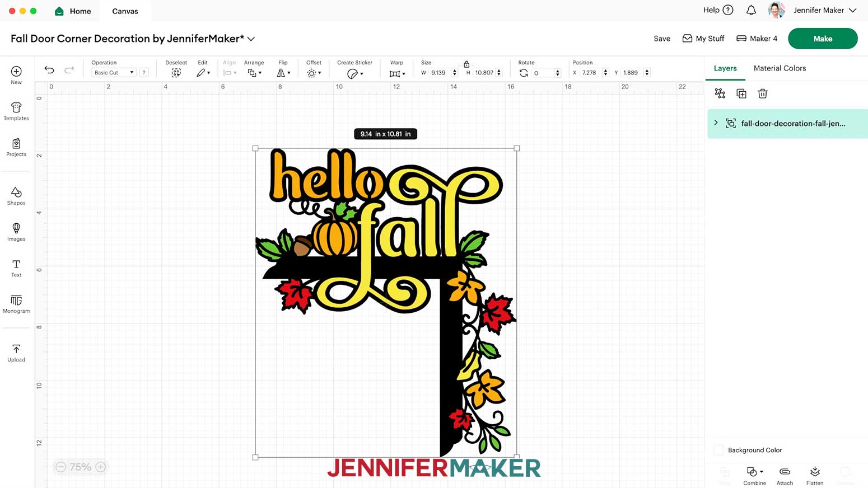Image resolution: width=868 pixels, height=488 pixels.
Task: Open the Operation Basic Cut dropdown
Action: coord(114,73)
